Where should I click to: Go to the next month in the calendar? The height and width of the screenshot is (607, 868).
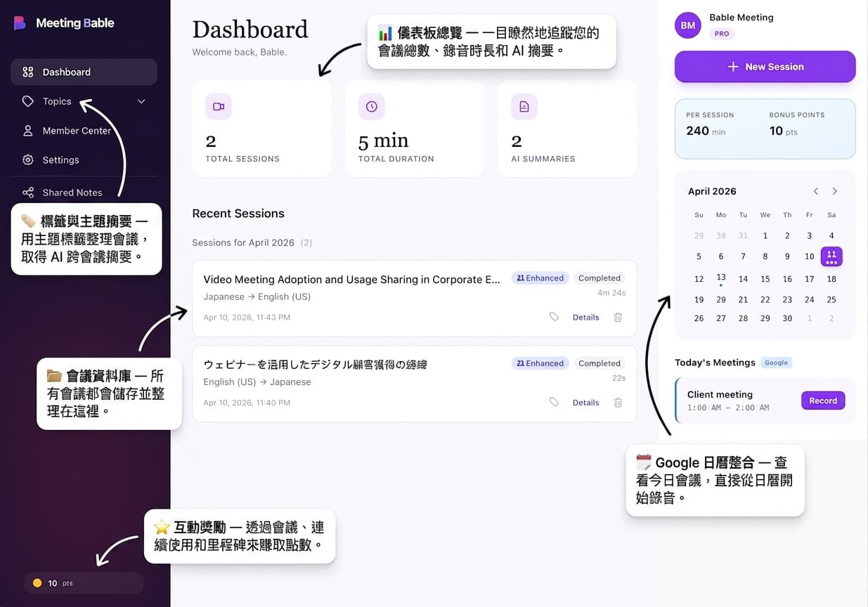coord(835,190)
